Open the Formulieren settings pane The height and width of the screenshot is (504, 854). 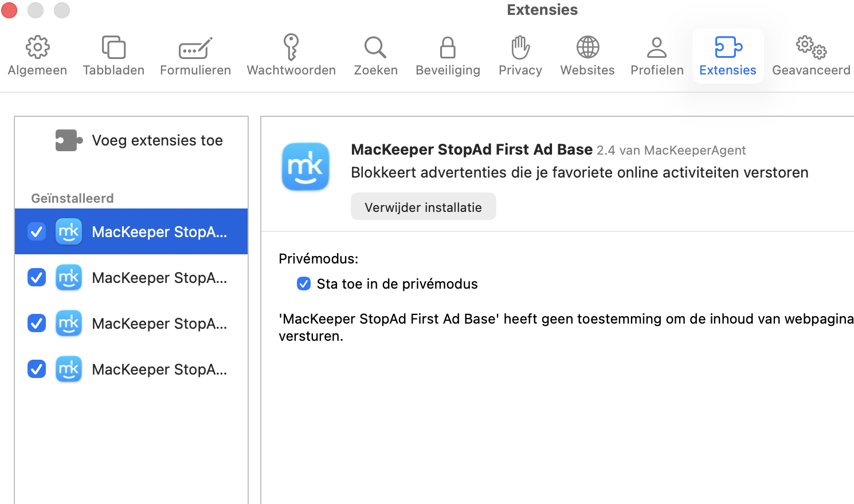(195, 54)
